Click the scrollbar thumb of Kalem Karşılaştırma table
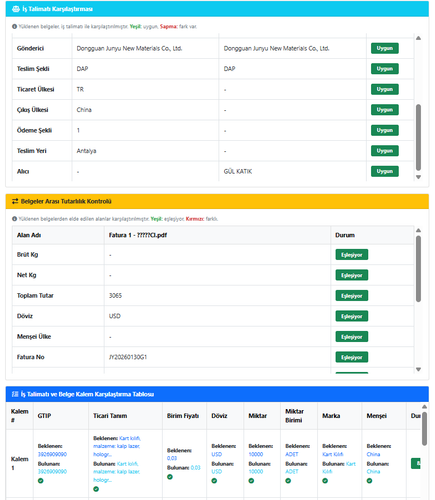This screenshot has width=435, height=500. pyautogui.click(x=424, y=429)
